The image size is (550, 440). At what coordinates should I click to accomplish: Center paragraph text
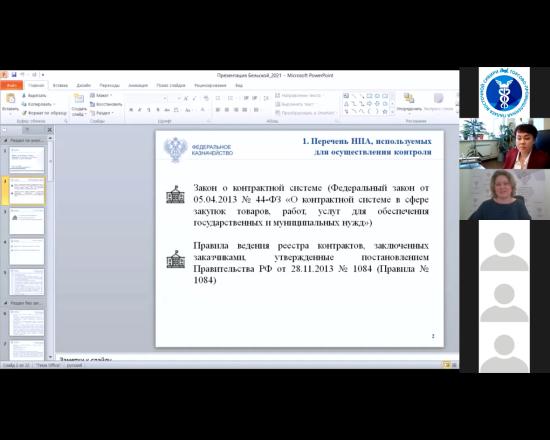tap(227, 110)
